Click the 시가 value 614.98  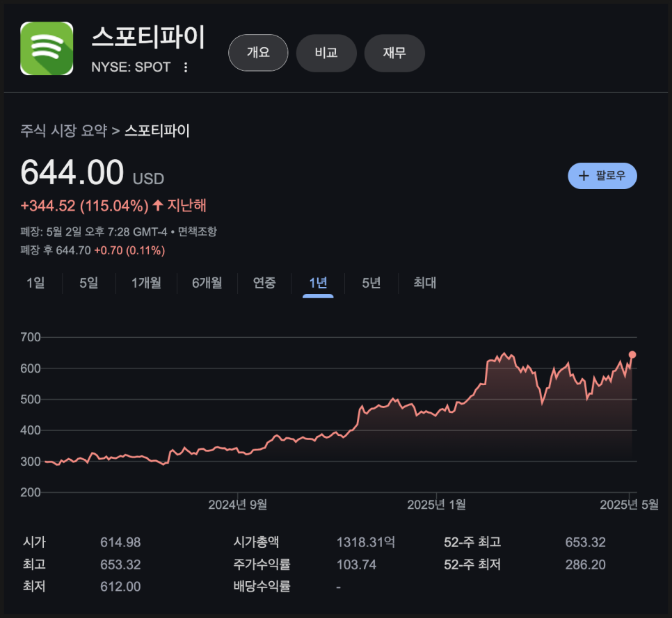point(120,542)
